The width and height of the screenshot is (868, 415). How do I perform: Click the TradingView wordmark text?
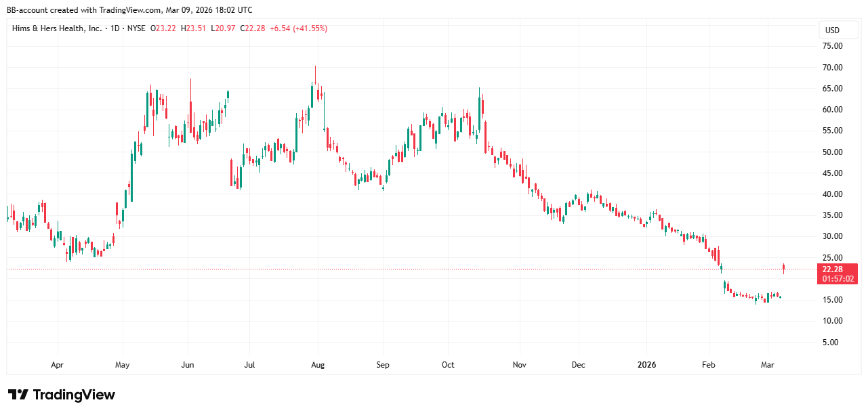click(x=74, y=395)
